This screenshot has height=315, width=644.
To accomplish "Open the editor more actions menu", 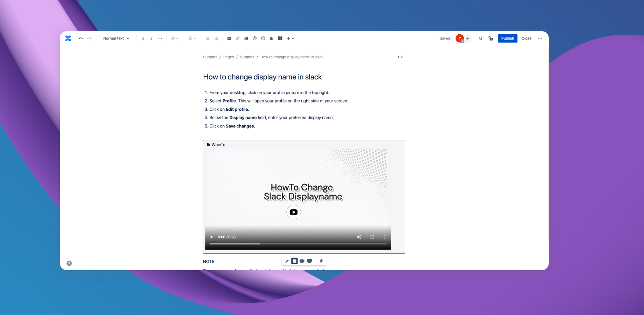I will coord(540,38).
